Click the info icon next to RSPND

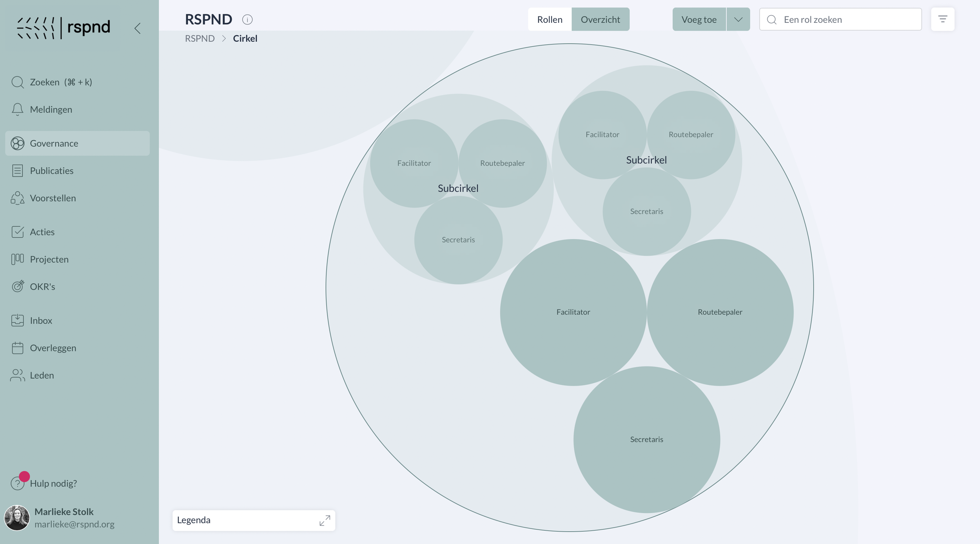247,20
